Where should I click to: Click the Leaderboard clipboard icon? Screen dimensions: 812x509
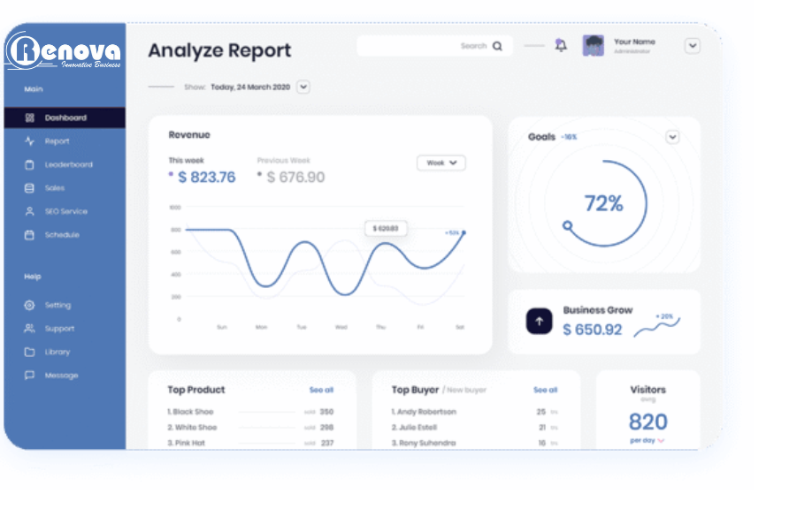pyautogui.click(x=29, y=164)
